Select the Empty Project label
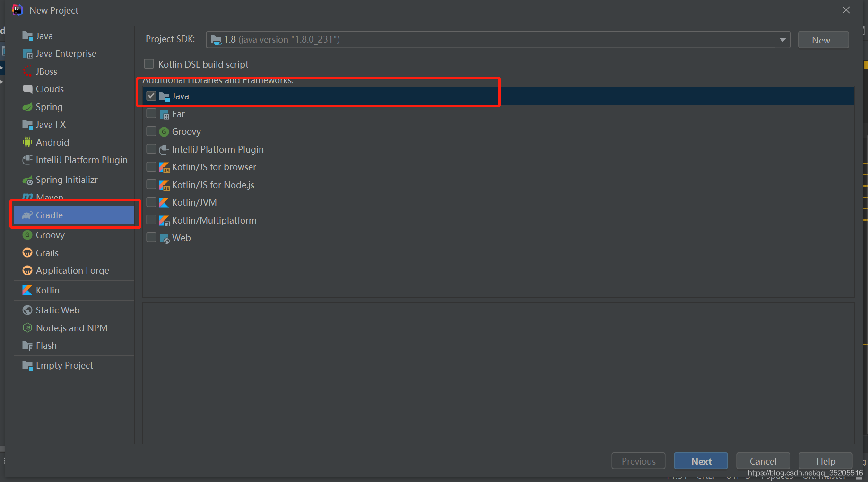868x482 pixels. (64, 365)
